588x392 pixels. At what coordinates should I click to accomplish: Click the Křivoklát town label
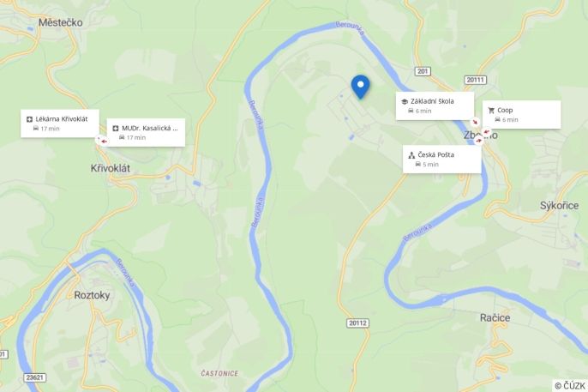pos(111,168)
